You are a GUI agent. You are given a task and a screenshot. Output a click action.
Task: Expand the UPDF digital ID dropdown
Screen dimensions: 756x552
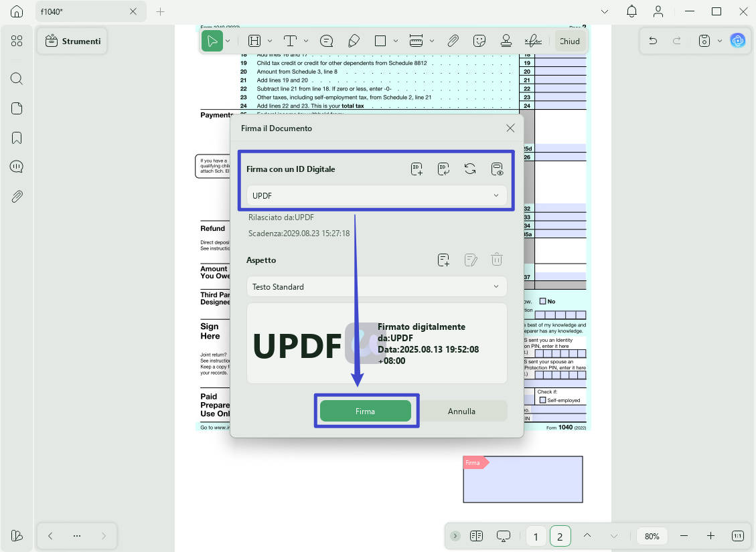[x=376, y=195]
